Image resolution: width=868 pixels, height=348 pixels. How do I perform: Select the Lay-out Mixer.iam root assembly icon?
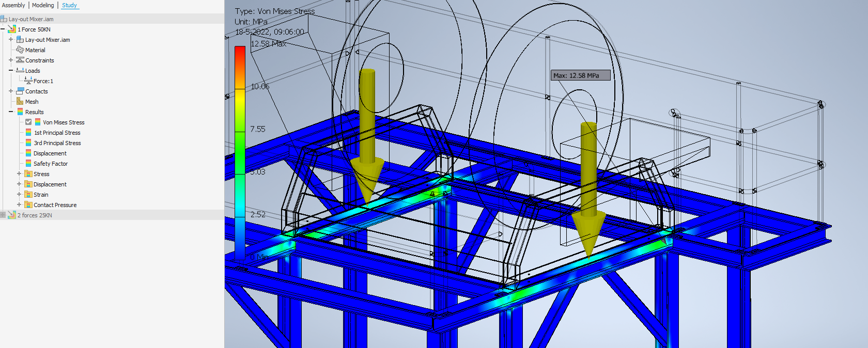click(x=4, y=19)
